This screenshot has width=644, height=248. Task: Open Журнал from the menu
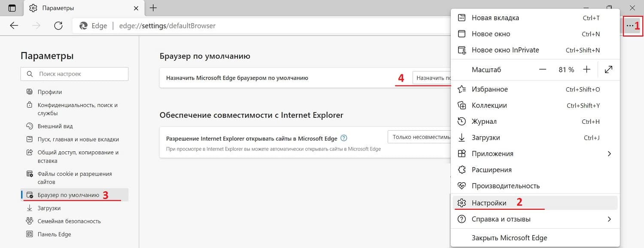[x=484, y=122]
